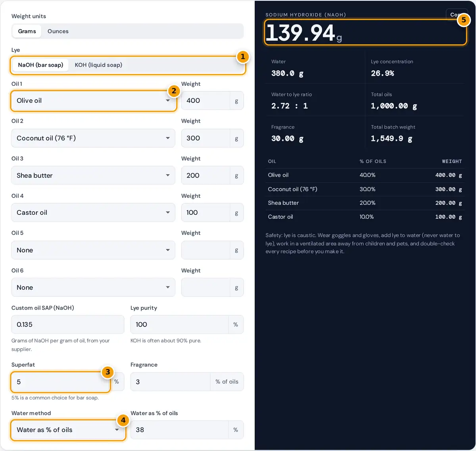The height and width of the screenshot is (451, 476).
Task: Edit Oil 1 weight field showing 400
Action: [205, 101]
